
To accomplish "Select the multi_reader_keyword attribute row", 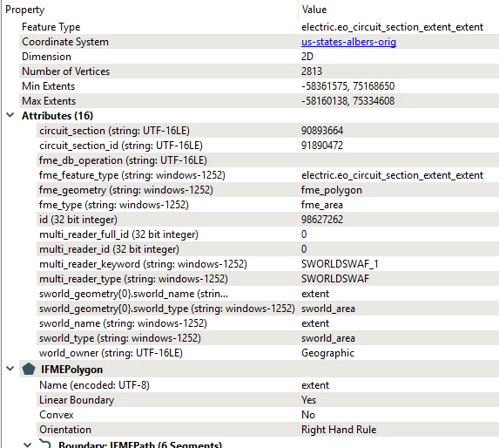I will [x=267, y=264].
